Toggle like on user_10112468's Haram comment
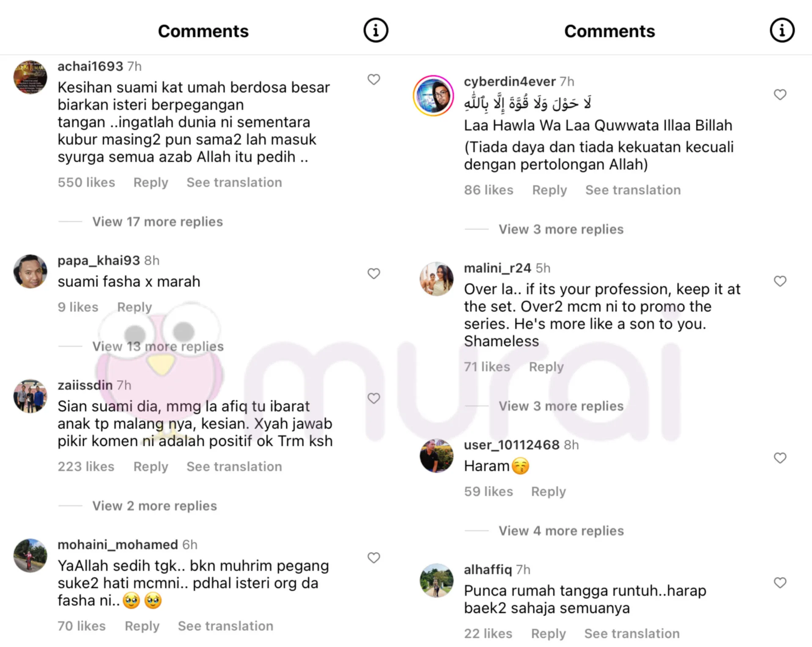The height and width of the screenshot is (647, 812). click(780, 458)
